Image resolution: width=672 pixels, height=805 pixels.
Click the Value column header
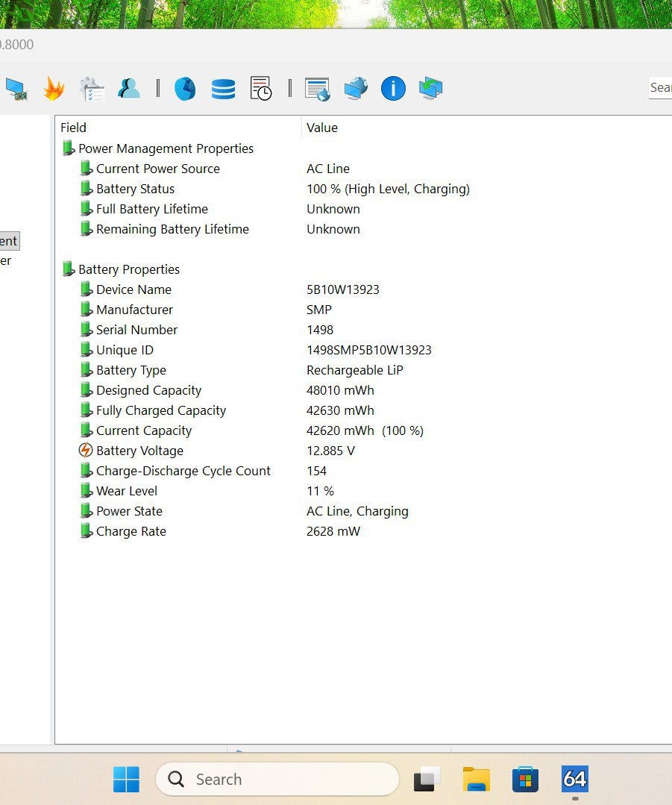point(322,128)
